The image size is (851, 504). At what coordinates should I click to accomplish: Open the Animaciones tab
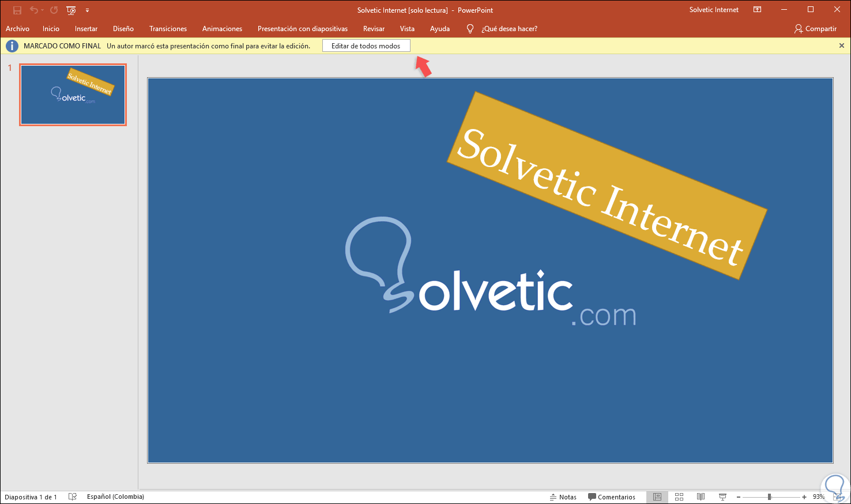click(222, 29)
